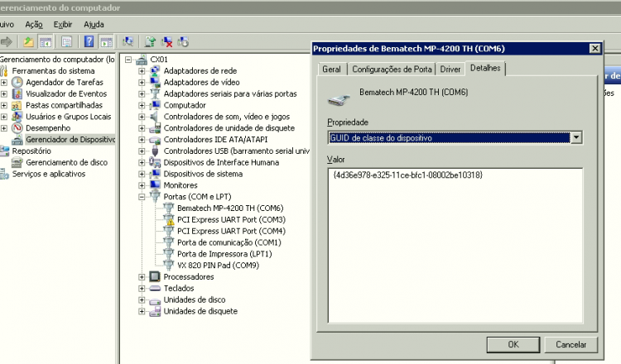Expand the Processadores node
The width and height of the screenshot is (621, 364).
click(x=142, y=277)
